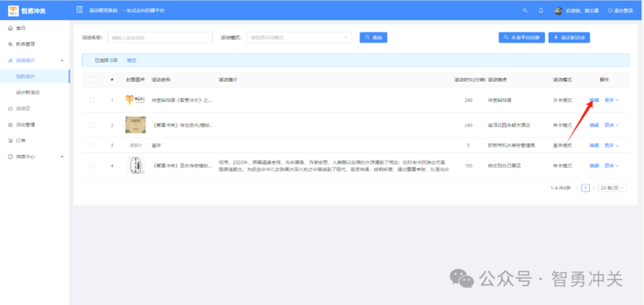
Task: Focus the 活动名称 search input field
Action: point(160,38)
